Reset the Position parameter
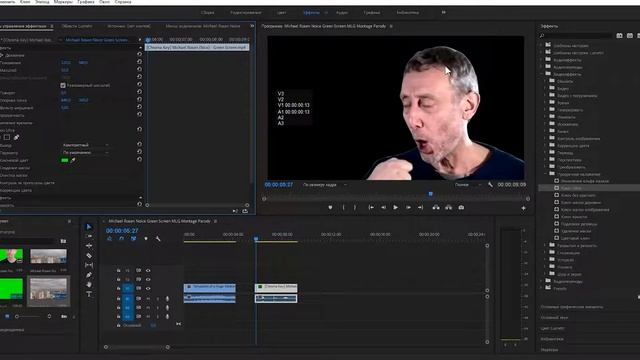Screen dimensions: 640x360 140,62
